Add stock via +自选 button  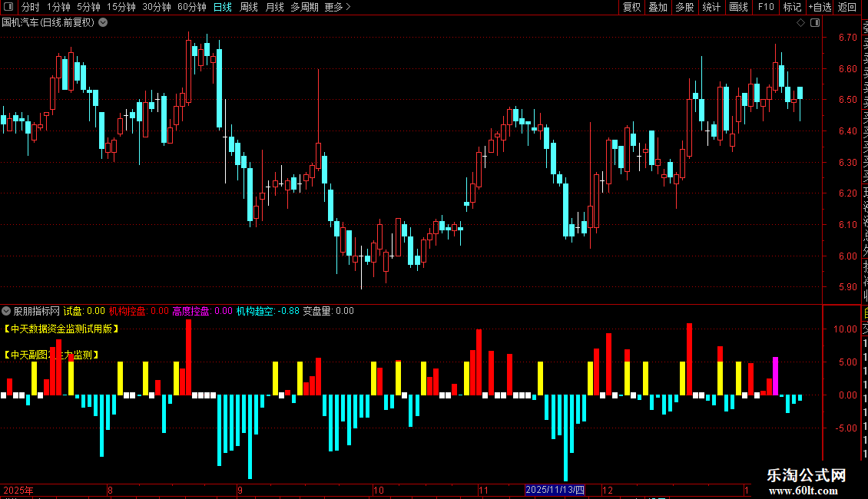[820, 7]
